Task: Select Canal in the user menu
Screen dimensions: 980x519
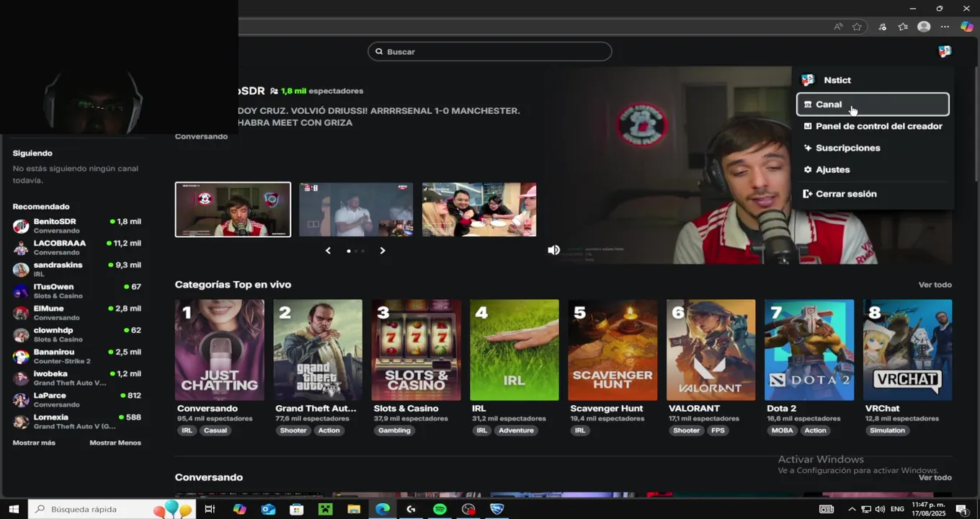Action: [x=873, y=105]
